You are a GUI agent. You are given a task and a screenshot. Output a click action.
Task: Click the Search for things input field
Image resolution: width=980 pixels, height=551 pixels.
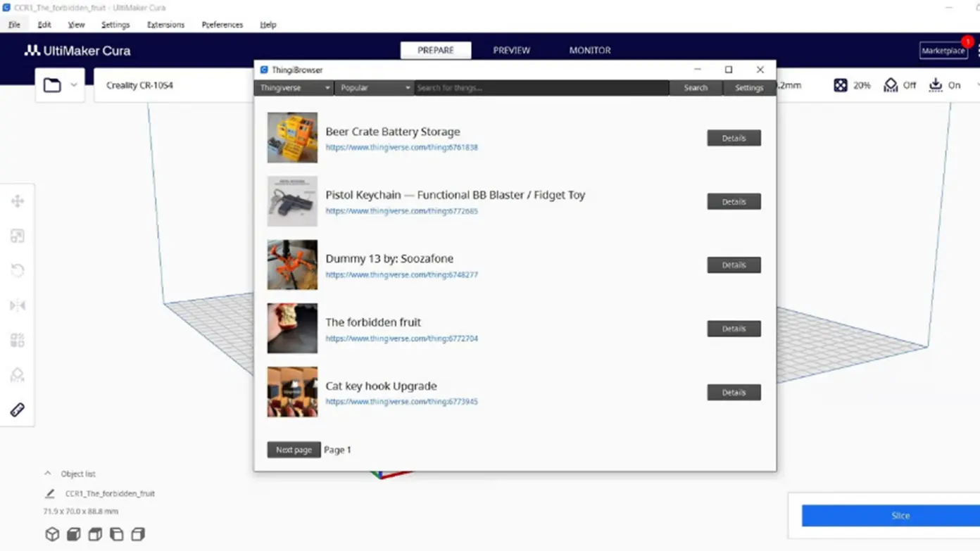click(541, 88)
